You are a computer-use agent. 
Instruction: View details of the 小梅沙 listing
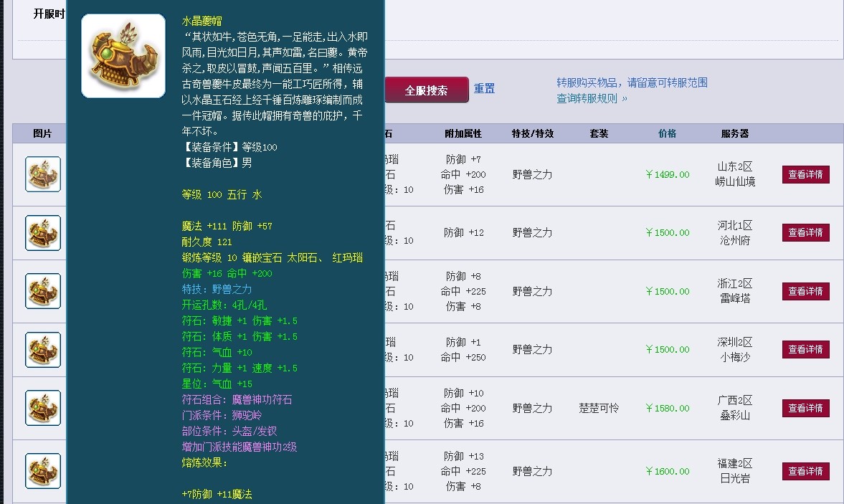coord(805,350)
